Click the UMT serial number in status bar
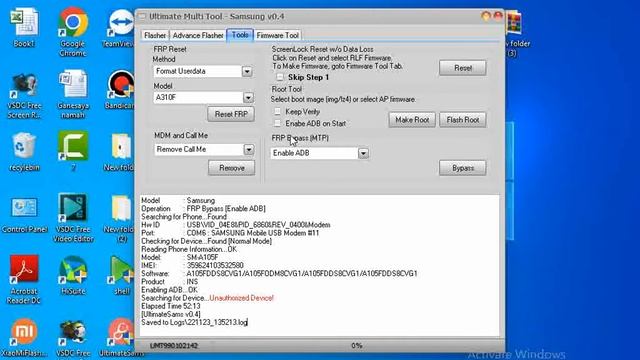The image size is (640, 360). [x=174, y=346]
